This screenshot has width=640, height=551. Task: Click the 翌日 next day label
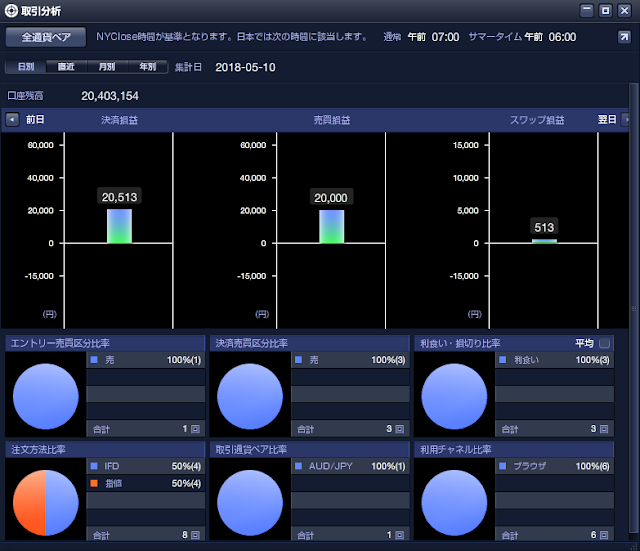tap(607, 120)
